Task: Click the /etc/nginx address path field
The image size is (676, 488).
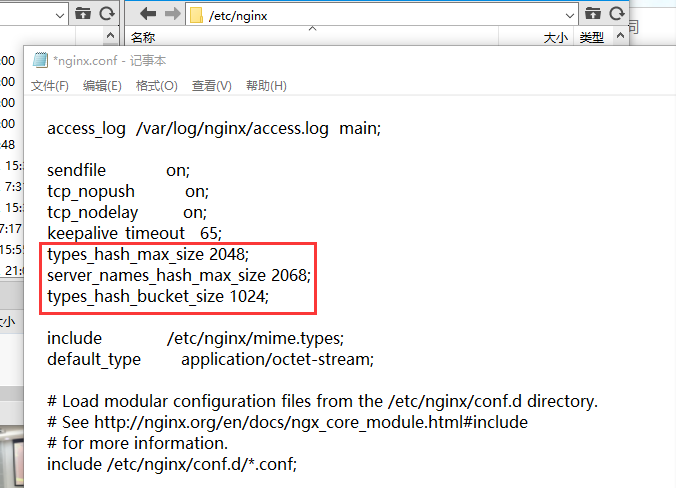Action: coord(382,16)
